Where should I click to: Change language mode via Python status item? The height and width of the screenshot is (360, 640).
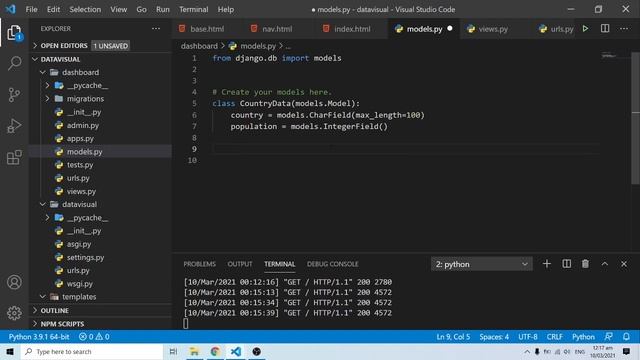point(583,337)
